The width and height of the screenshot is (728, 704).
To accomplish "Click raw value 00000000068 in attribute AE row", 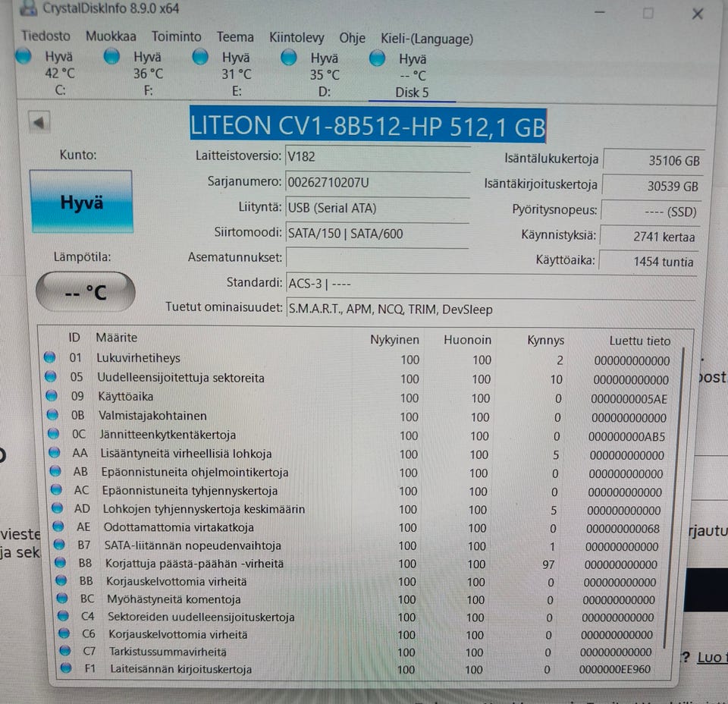I will tap(623, 529).
